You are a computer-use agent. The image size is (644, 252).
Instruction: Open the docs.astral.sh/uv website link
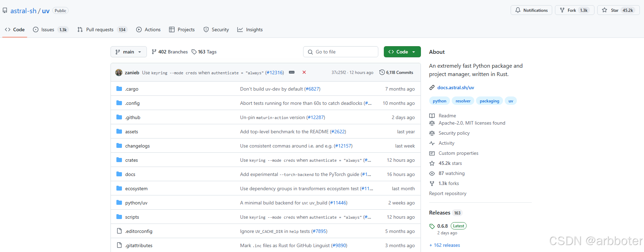pyautogui.click(x=456, y=87)
